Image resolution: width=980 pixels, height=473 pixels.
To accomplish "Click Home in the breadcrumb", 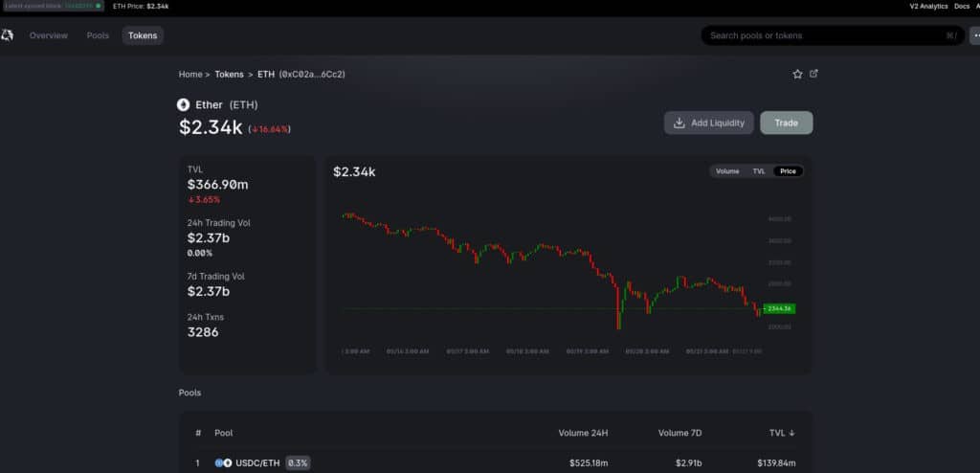I will (x=189, y=74).
